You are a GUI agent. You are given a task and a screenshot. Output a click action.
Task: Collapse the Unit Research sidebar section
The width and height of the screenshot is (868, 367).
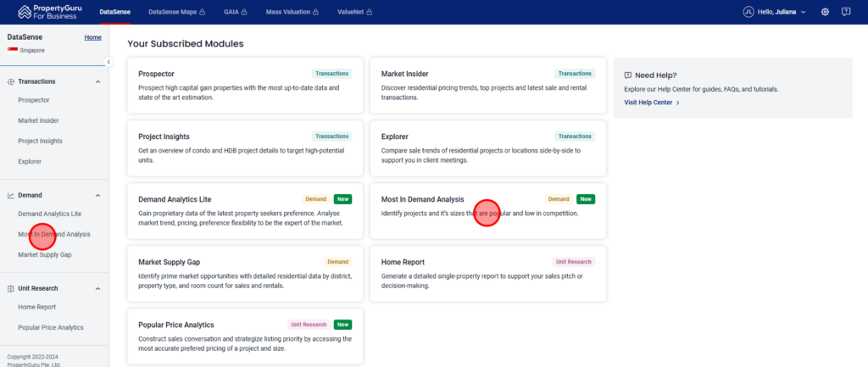(x=98, y=288)
